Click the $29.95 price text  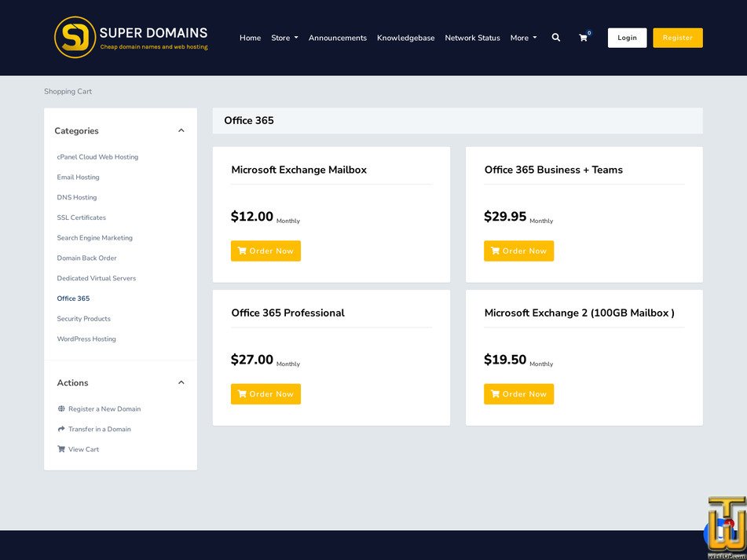click(505, 216)
